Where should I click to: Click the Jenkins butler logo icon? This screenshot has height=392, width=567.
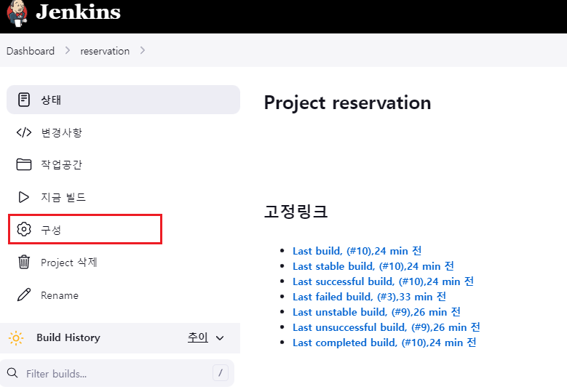coord(17,13)
